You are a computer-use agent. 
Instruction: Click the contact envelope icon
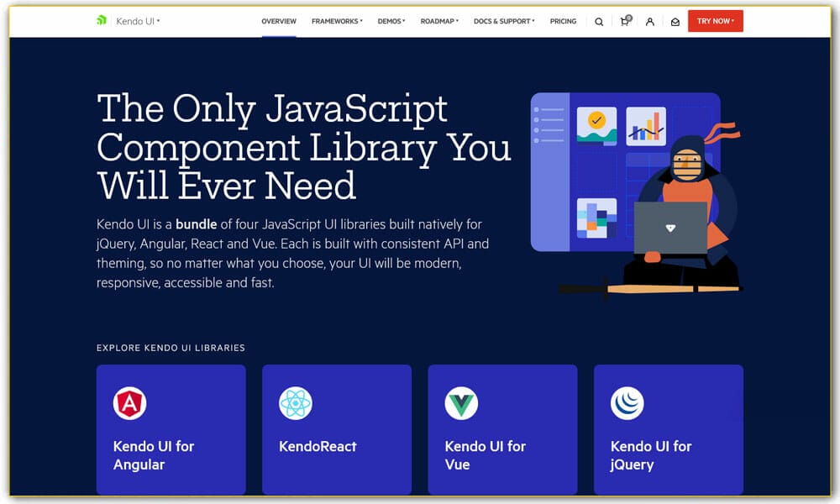pos(675,21)
